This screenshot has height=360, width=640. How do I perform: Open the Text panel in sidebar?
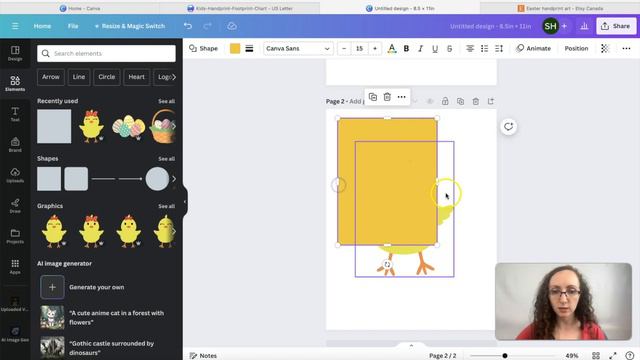click(15, 114)
